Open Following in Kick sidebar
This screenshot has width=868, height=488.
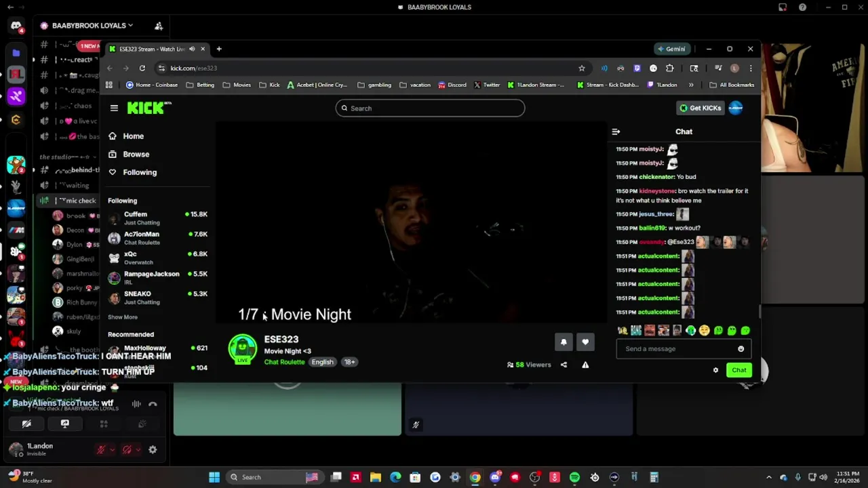tap(140, 172)
